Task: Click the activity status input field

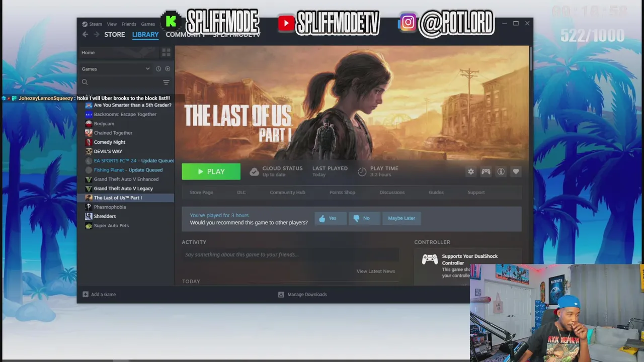Action: click(x=290, y=255)
